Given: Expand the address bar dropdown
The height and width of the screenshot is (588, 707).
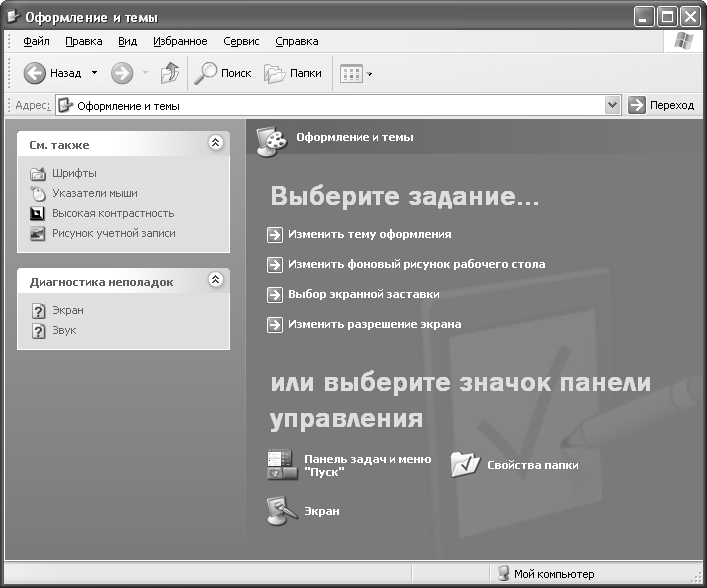Looking at the screenshot, I should pyautogui.click(x=612, y=106).
